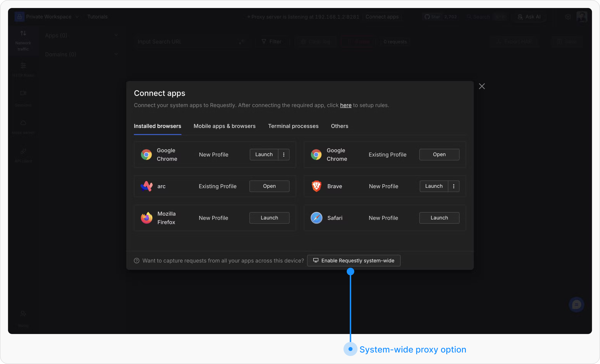Expand the Apps (0) section chevron
600x364 pixels.
coord(116,35)
